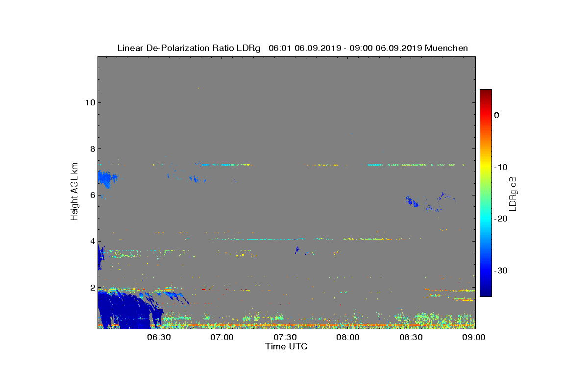The height and width of the screenshot is (392, 588).
Task: Click the 07:30 time tick label
Action: 285,337
